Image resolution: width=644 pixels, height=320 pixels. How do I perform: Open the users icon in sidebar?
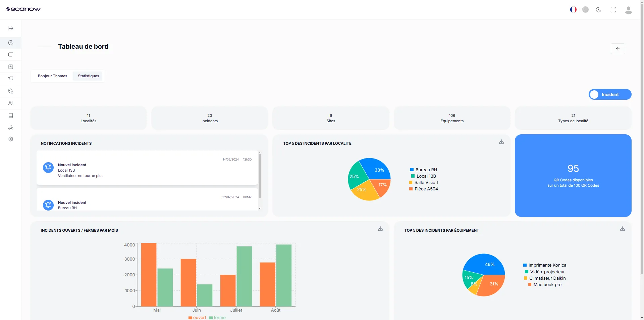click(10, 103)
